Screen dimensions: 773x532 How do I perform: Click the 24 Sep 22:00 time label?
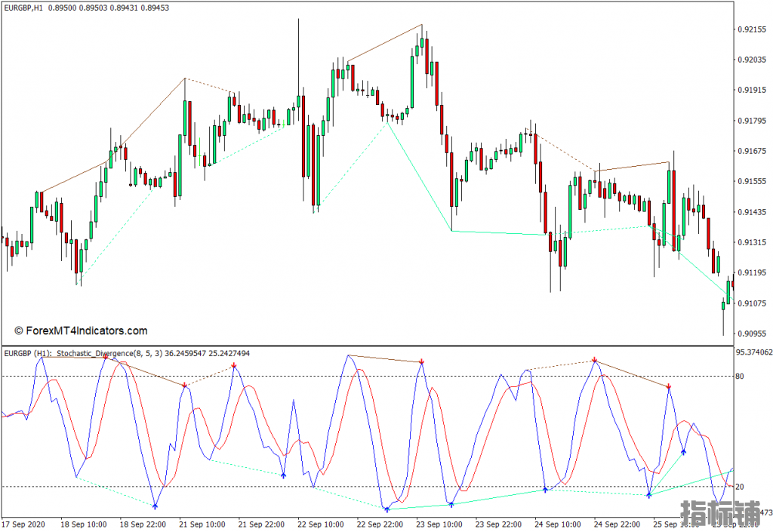[x=617, y=524]
